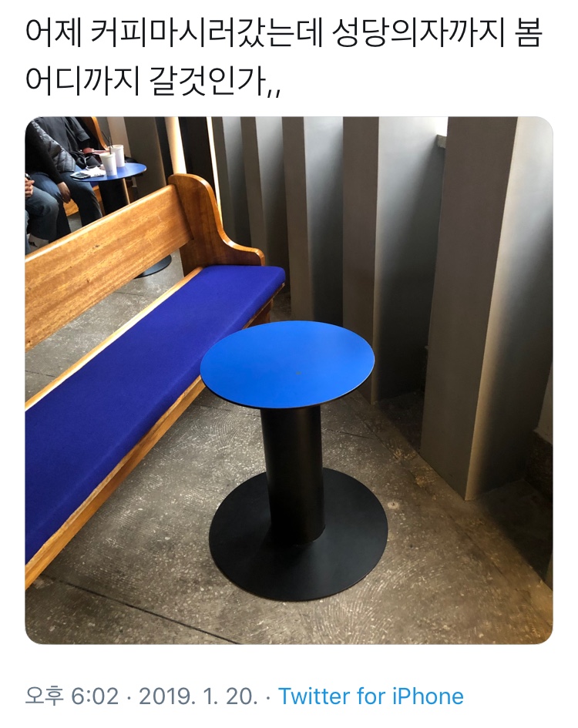
Task: Open the attached café photo in full view
Action: point(288,380)
